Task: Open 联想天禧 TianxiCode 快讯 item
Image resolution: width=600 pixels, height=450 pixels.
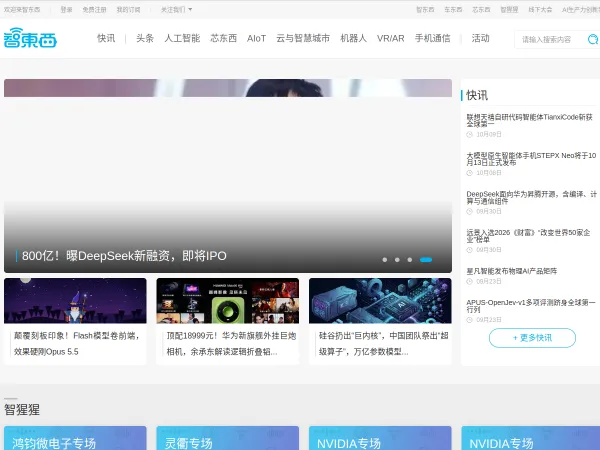Action: tap(530, 120)
